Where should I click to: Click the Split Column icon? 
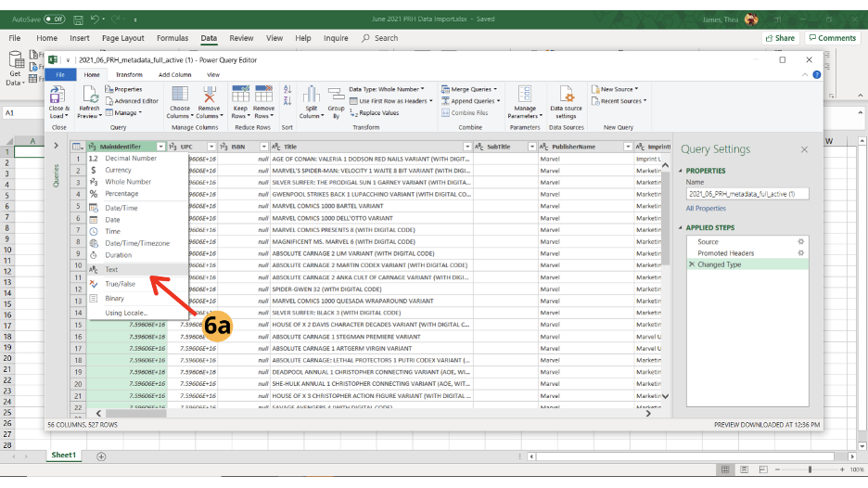[311, 96]
